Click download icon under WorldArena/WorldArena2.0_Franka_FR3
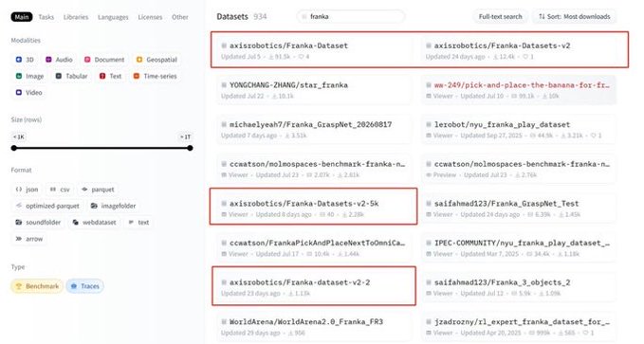Viewport: 644px width, 344px height. (291, 333)
